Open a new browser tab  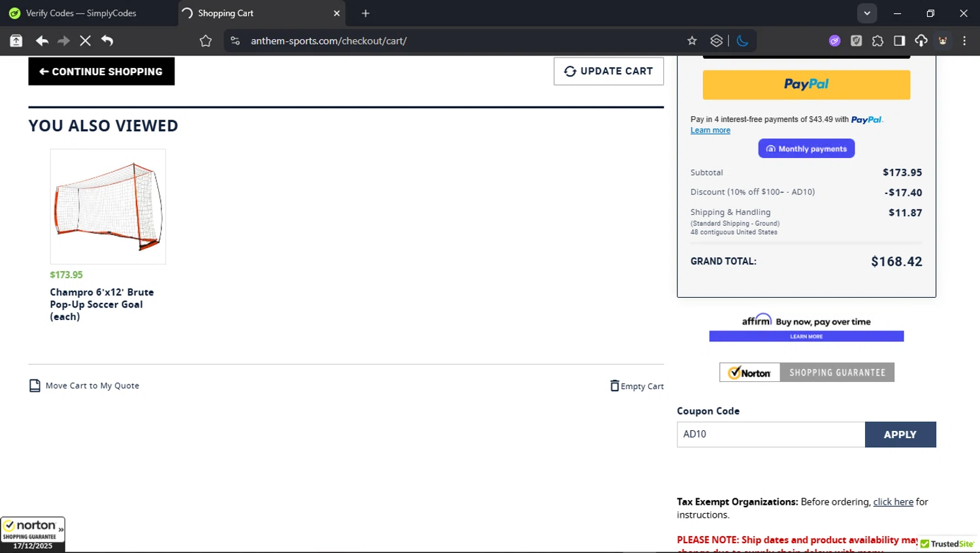tap(366, 13)
